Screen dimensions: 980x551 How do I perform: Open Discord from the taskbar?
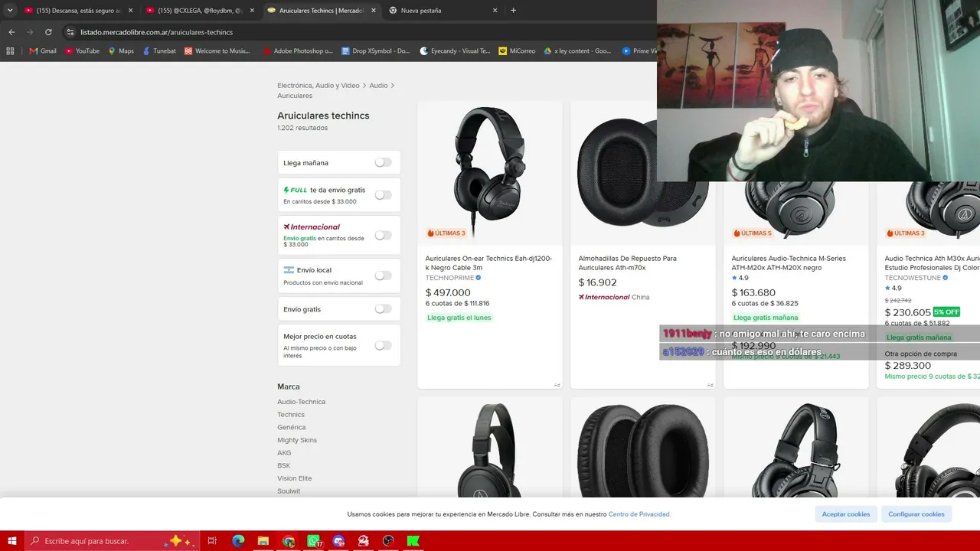point(339,541)
